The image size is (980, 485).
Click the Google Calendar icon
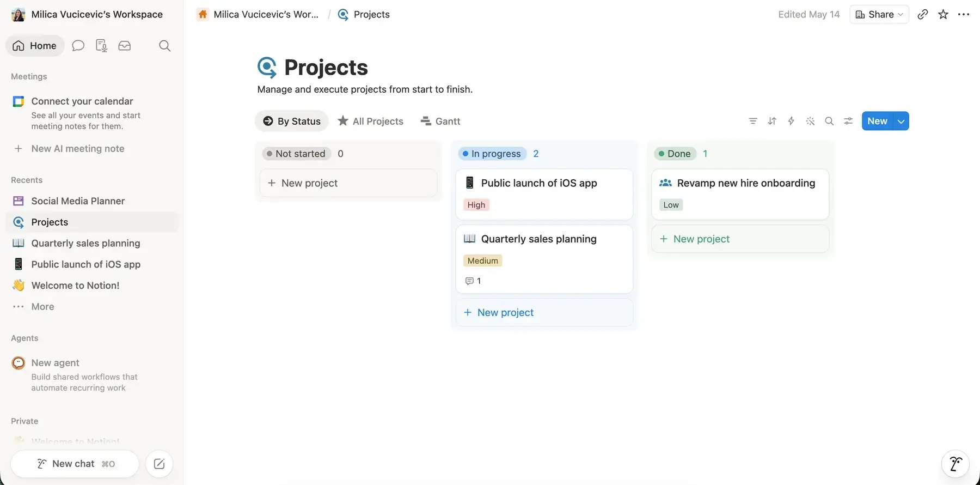[19, 101]
